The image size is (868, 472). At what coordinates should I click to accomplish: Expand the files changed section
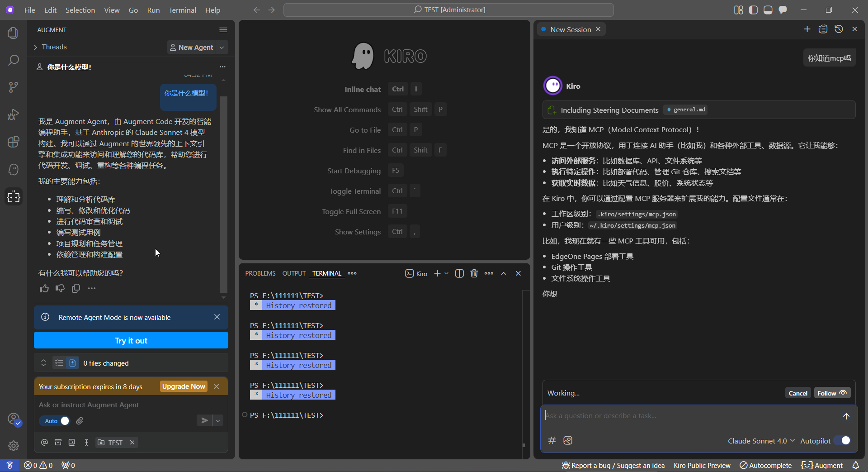click(43, 363)
